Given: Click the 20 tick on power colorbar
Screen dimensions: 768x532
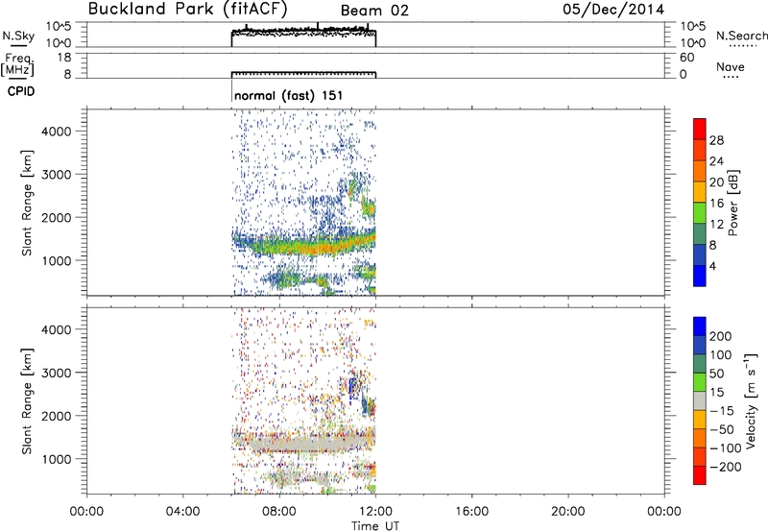Looking at the screenshot, I should click(x=716, y=182).
